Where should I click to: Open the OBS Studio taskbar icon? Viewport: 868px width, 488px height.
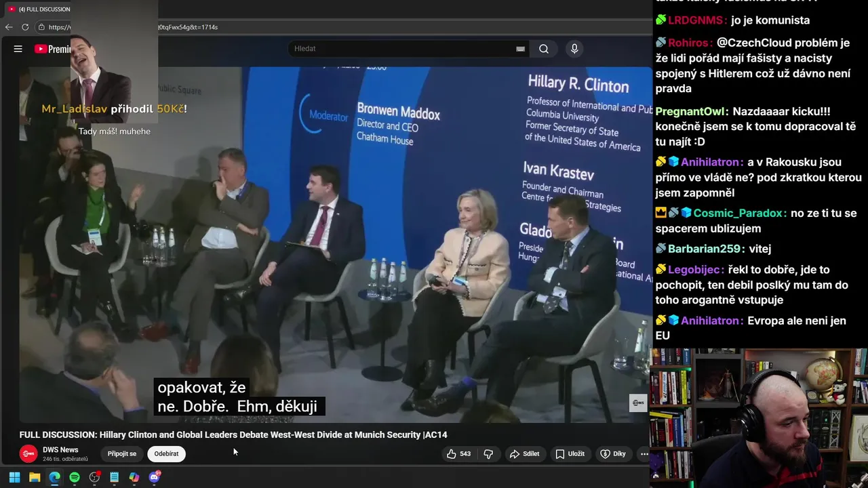(94, 477)
